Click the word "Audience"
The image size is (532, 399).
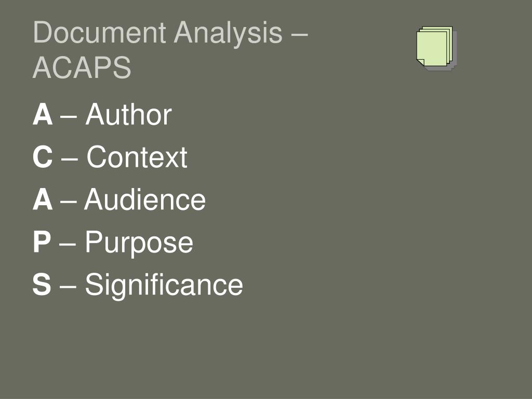(x=145, y=199)
